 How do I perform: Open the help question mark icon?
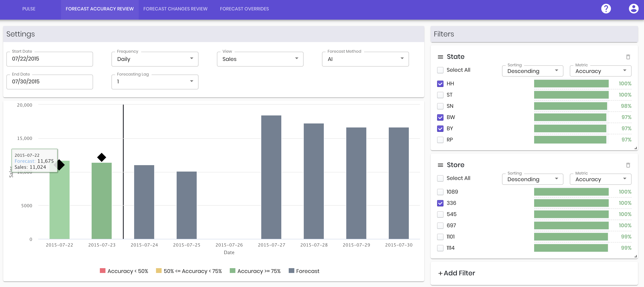point(606,9)
